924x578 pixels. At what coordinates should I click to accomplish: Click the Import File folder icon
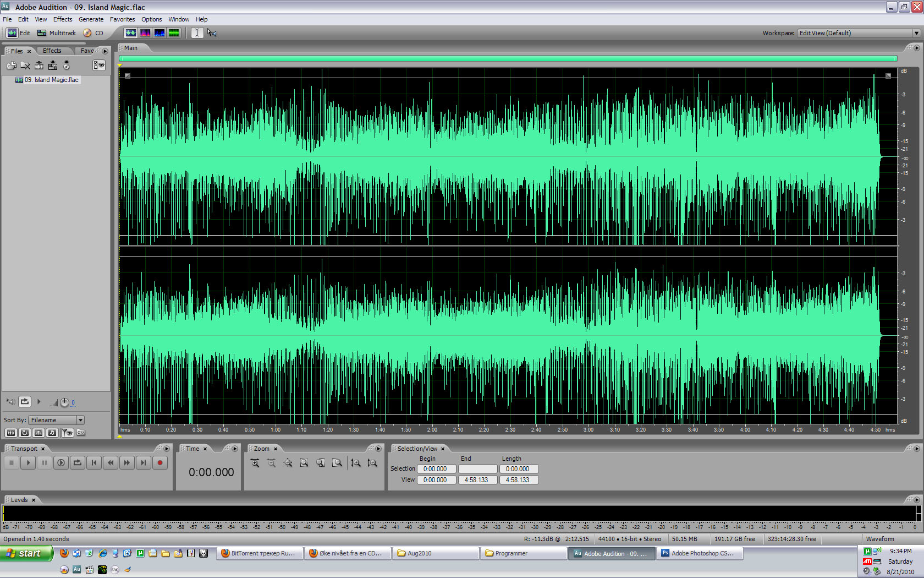[x=11, y=66]
